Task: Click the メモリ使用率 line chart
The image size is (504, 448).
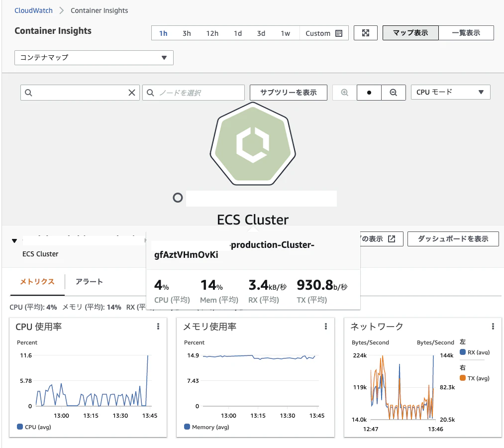Action: coord(260,381)
